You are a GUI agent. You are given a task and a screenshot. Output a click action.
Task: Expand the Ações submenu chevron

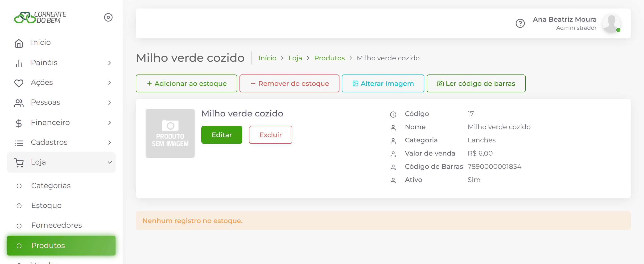coord(110,82)
